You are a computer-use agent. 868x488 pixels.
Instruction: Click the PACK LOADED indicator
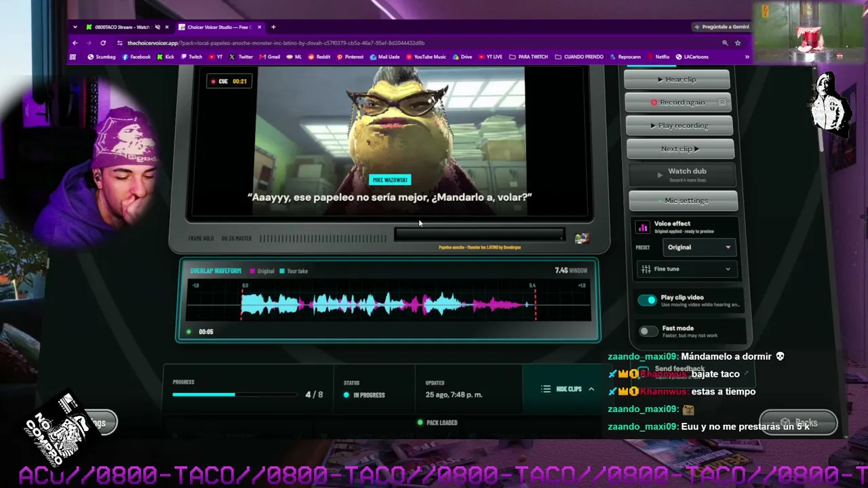coord(437,423)
